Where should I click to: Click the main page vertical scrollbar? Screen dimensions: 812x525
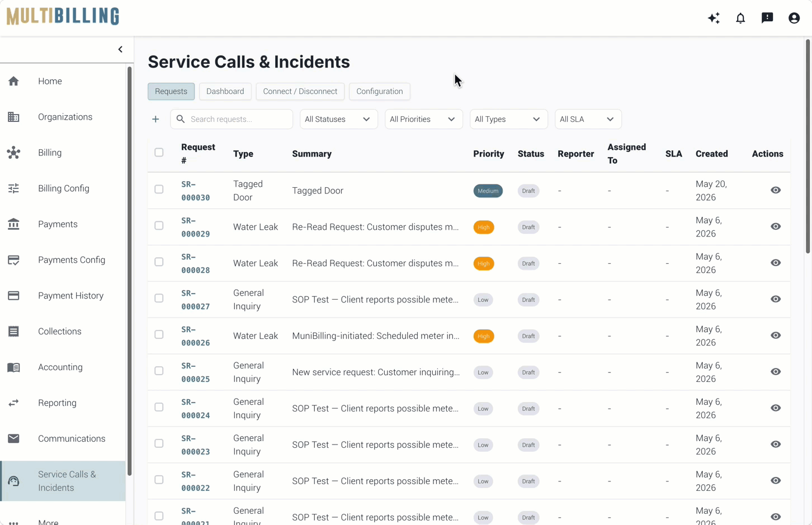coord(808,145)
